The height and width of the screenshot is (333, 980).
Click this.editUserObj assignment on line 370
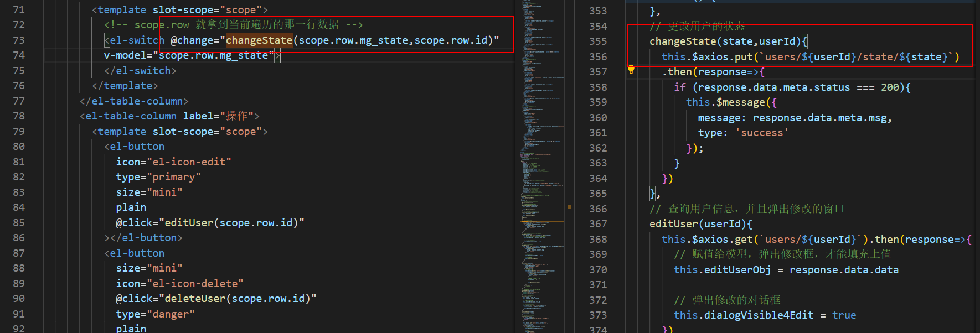point(786,270)
